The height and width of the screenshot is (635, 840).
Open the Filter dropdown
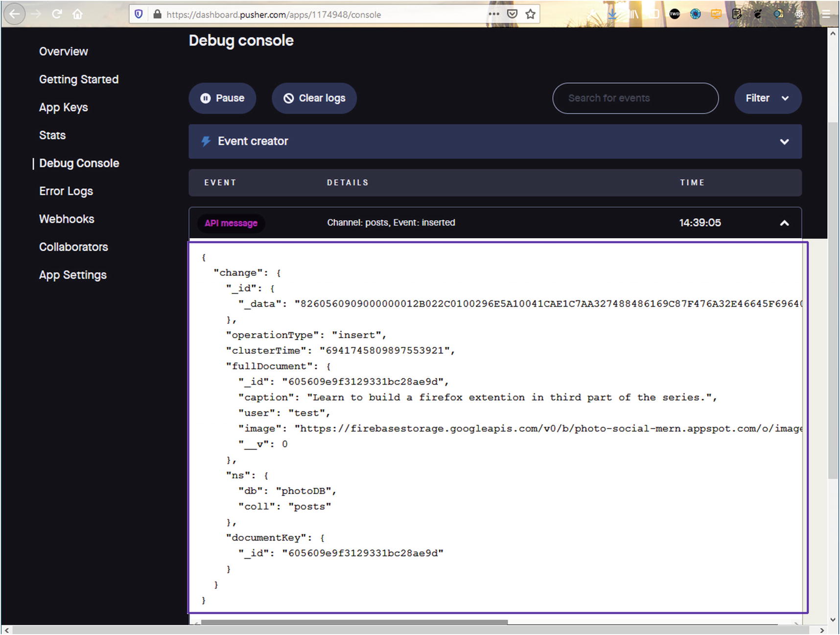tap(767, 98)
